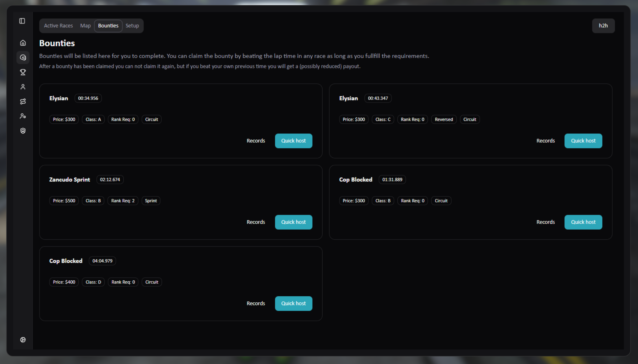Viewport: 638px width, 364px height.
Task: Quick host Zancudo Sprint bounty
Action: pos(293,222)
